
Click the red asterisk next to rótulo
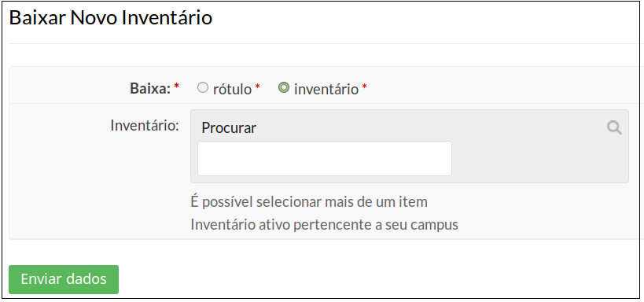[x=257, y=87]
